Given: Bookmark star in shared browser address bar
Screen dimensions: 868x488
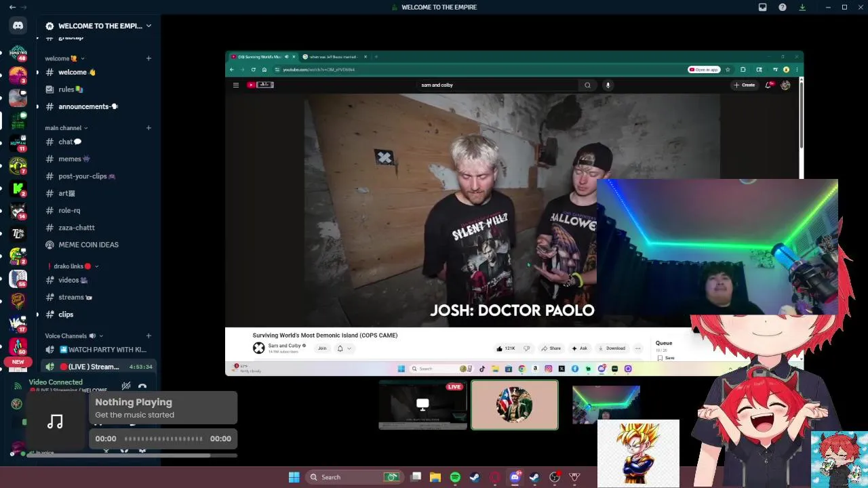Looking at the screenshot, I should coord(728,69).
